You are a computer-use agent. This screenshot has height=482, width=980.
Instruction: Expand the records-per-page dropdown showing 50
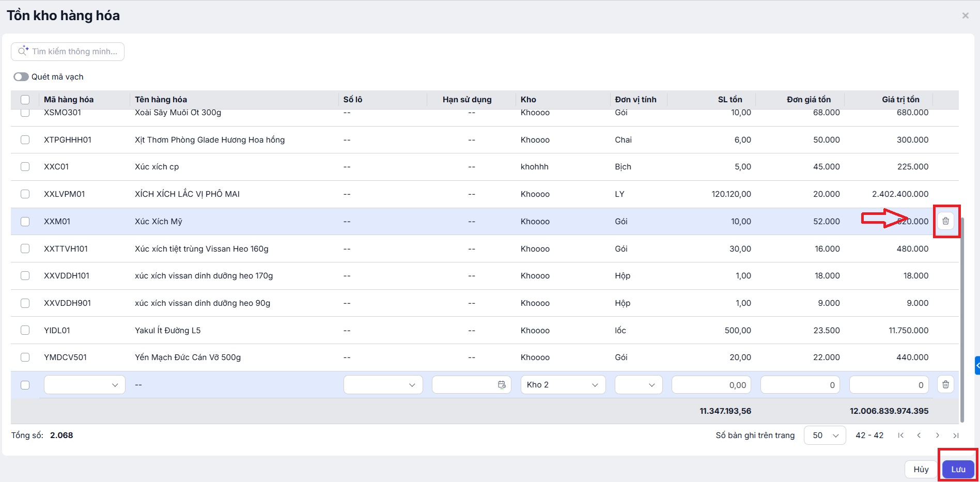(x=825, y=436)
